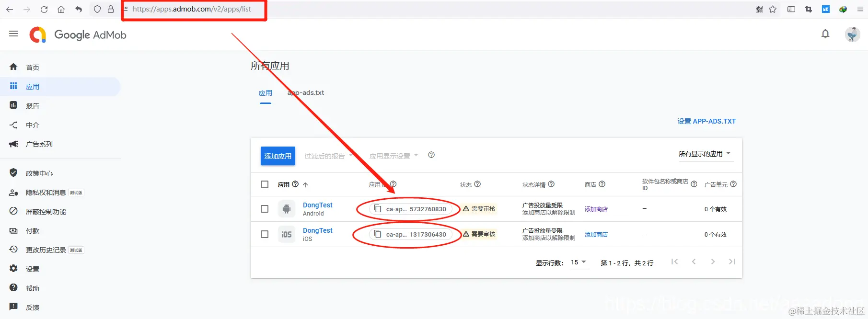
Task: Sort by 应用 column arrow
Action: [x=305, y=185]
